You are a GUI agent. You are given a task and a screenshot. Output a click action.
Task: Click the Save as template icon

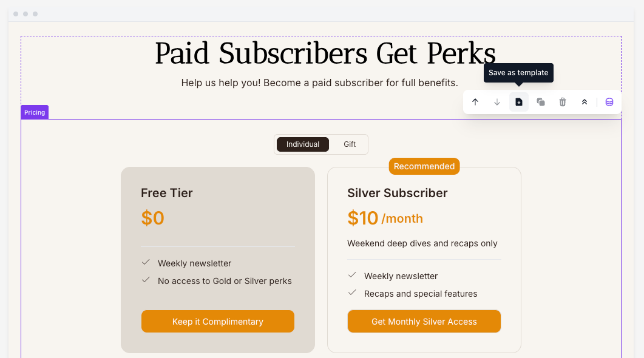click(519, 102)
